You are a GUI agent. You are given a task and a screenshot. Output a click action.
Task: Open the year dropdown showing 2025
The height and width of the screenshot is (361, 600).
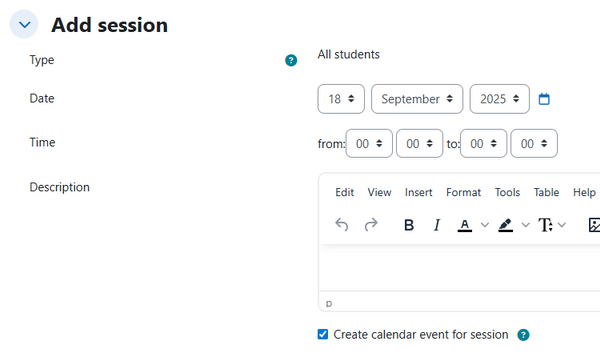click(499, 99)
